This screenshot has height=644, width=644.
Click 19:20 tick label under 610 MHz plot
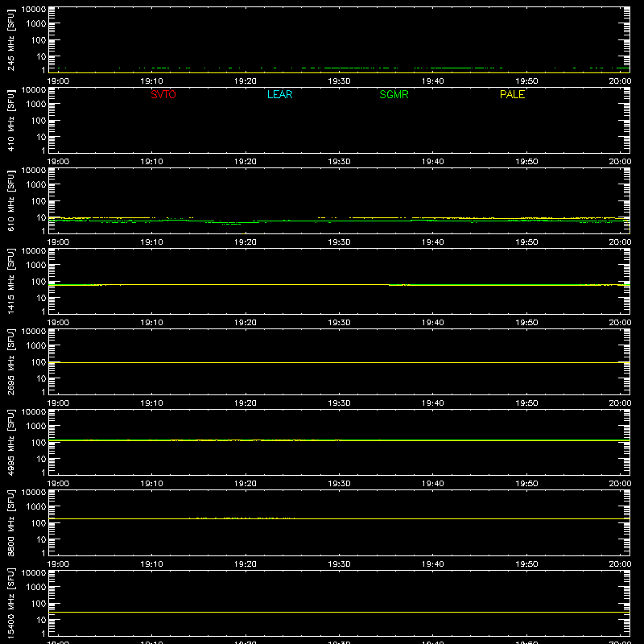tap(246, 242)
